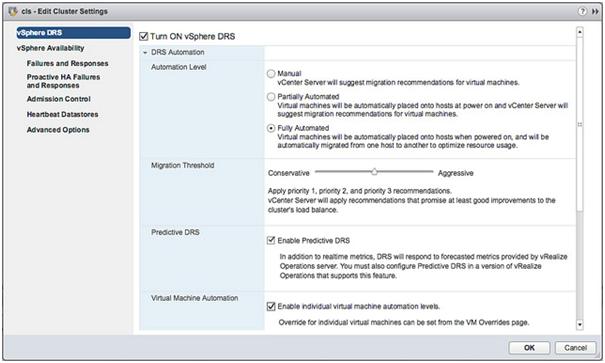Click the Migration Threshold label

pos(183,165)
